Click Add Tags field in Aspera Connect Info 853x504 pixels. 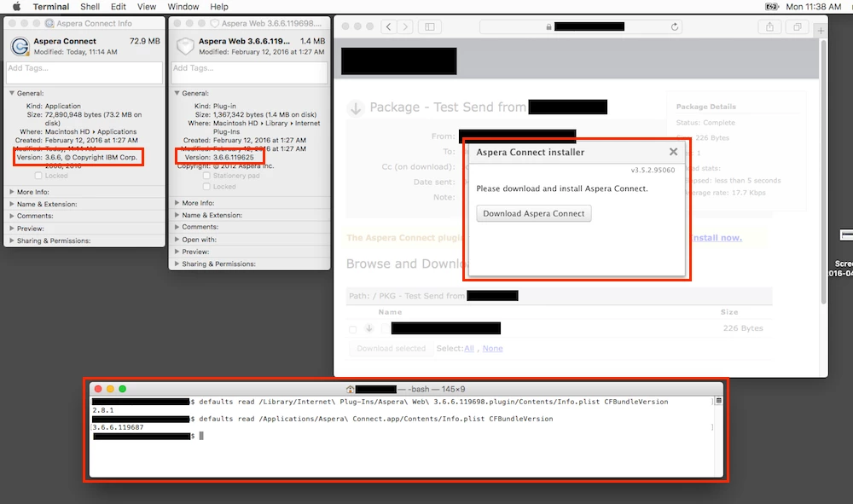tap(84, 72)
